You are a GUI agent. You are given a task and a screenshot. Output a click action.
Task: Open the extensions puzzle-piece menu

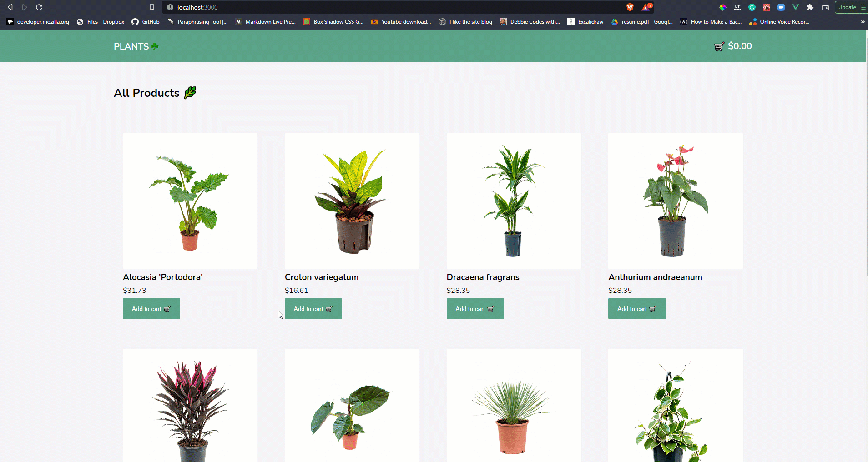pos(810,7)
